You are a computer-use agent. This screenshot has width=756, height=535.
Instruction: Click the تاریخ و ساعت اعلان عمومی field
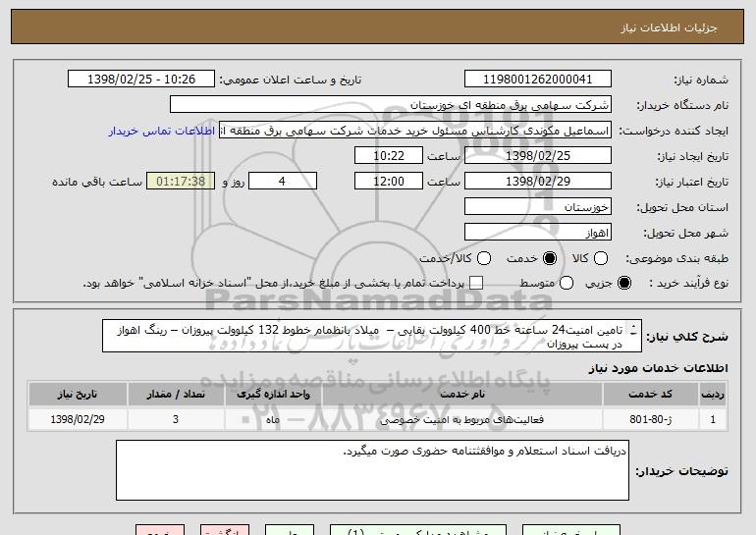point(141,80)
